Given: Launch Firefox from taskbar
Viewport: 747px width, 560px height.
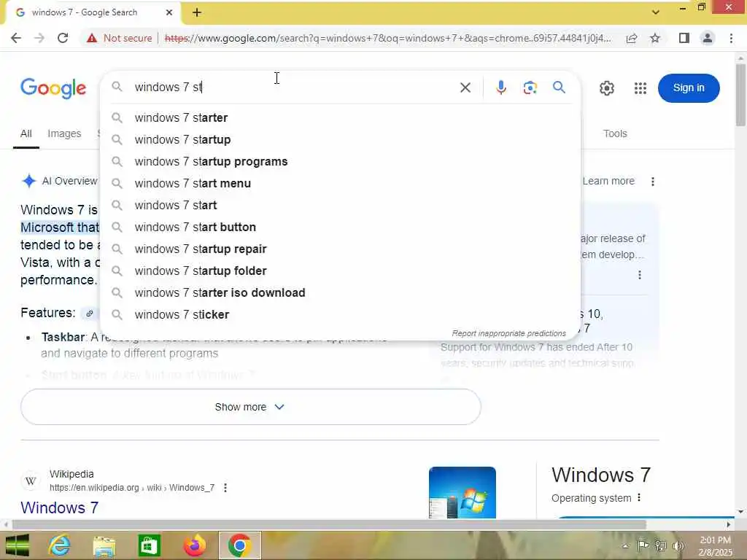Looking at the screenshot, I should (194, 545).
